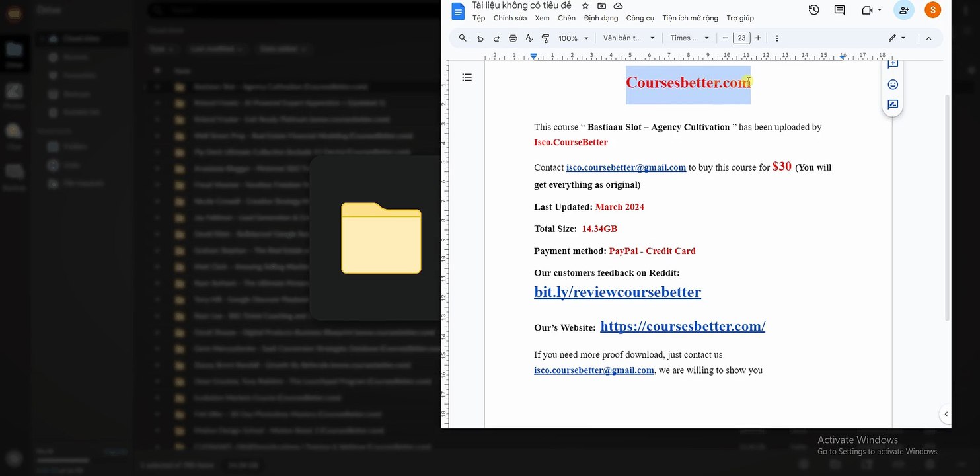Collapse the menus with up chevron
The height and width of the screenshot is (476, 980).
point(928,38)
